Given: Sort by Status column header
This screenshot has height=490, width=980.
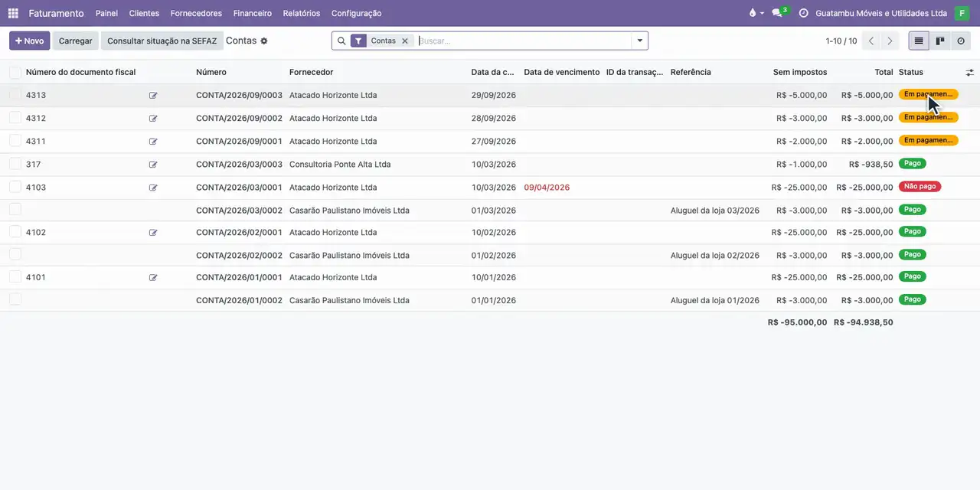Looking at the screenshot, I should (910, 72).
